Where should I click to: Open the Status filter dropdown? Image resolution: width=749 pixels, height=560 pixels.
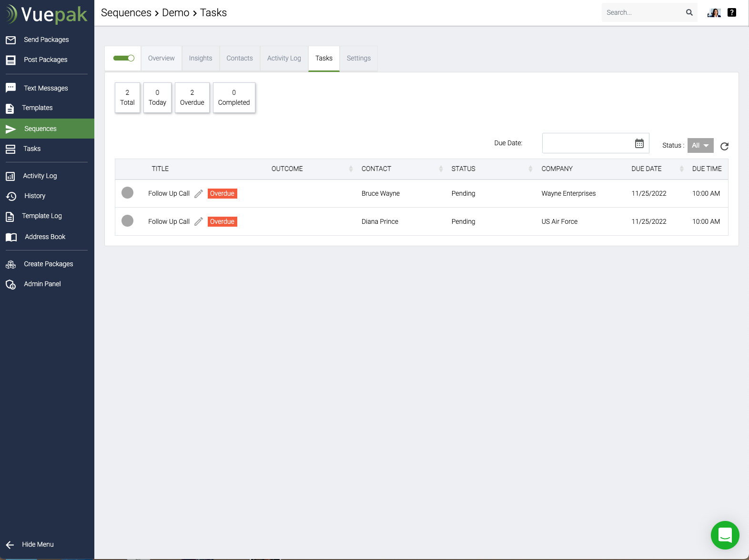(x=700, y=146)
